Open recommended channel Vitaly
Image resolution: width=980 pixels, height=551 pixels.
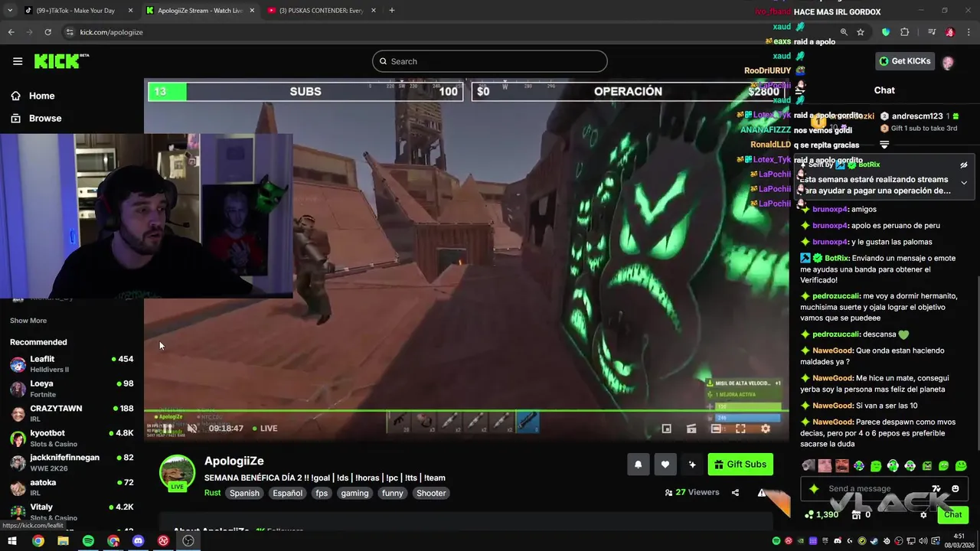point(72,512)
